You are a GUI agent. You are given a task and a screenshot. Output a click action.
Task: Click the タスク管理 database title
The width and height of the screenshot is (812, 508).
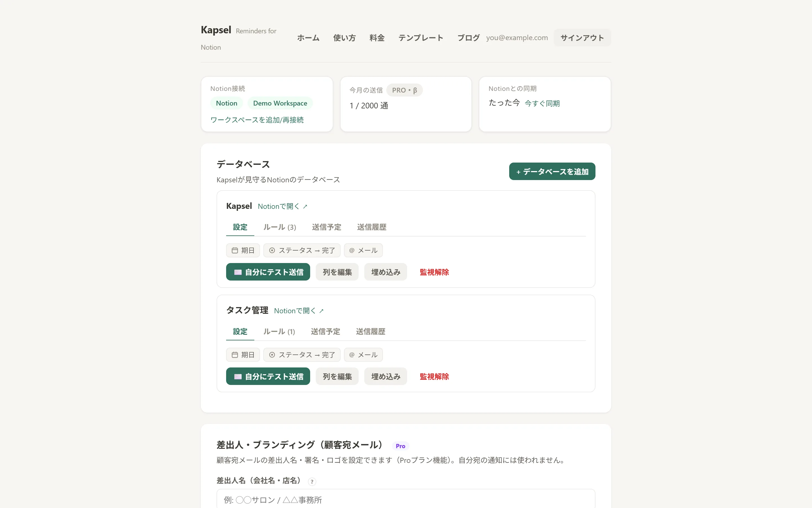247,310
